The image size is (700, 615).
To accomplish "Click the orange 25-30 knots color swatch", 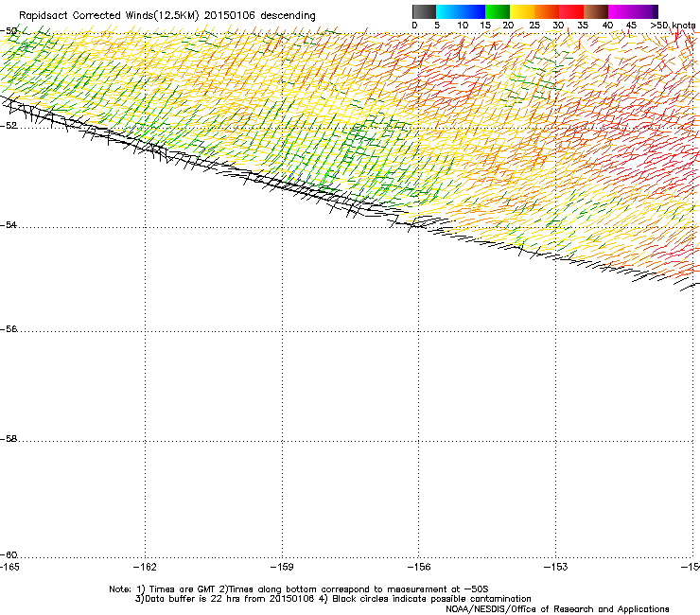I will click(547, 11).
